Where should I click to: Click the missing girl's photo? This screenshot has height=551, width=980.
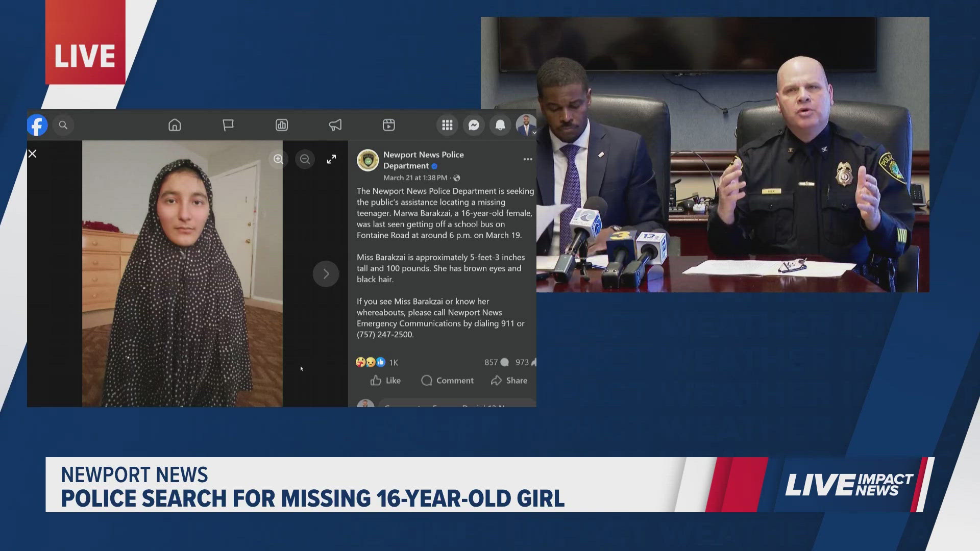click(182, 274)
